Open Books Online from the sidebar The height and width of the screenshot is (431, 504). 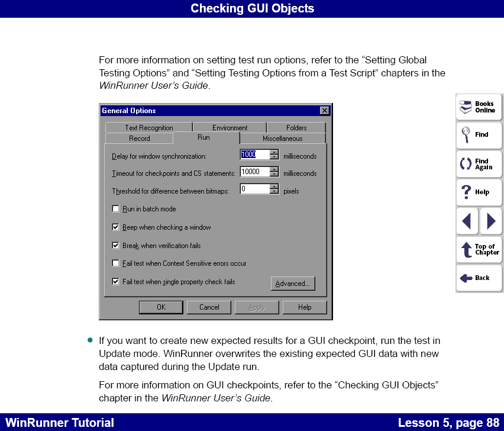[479, 107]
